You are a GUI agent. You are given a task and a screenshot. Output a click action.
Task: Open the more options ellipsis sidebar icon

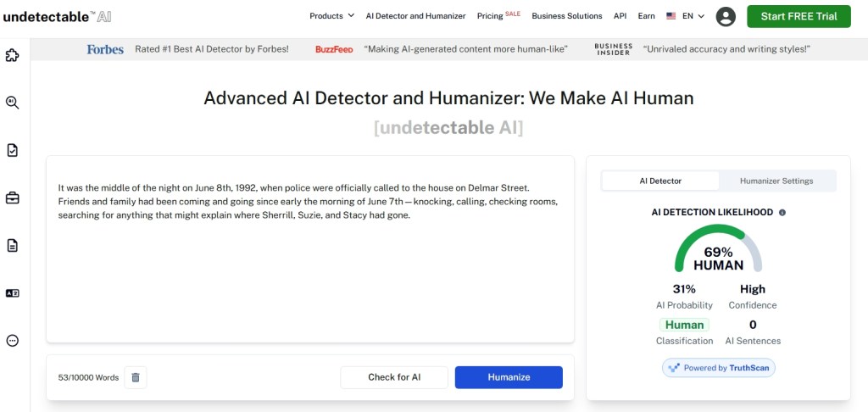coord(12,341)
